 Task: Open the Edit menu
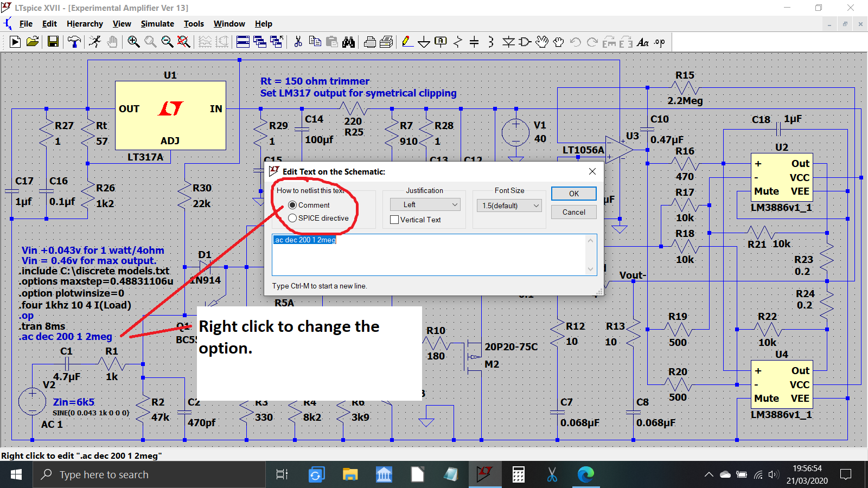[x=49, y=24]
